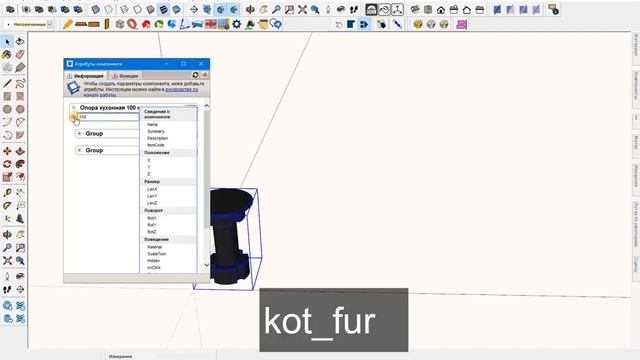The height and width of the screenshot is (360, 640).
Task: Expand the first Group row
Action: [x=80, y=133]
